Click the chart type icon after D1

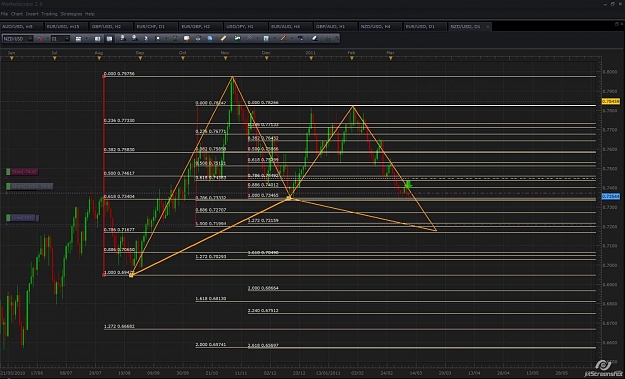pos(78,39)
